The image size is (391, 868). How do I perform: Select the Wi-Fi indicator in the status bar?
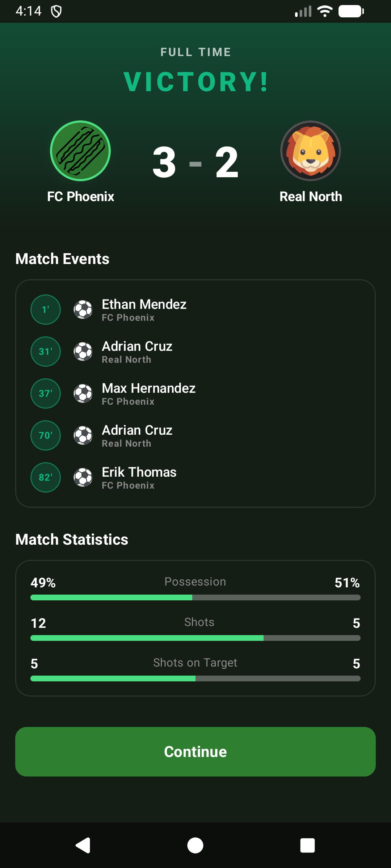point(325,10)
